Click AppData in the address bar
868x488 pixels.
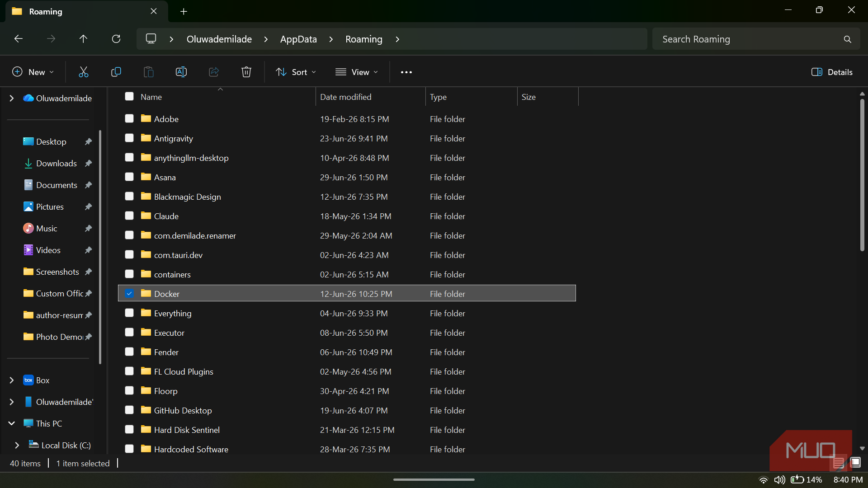(x=298, y=39)
